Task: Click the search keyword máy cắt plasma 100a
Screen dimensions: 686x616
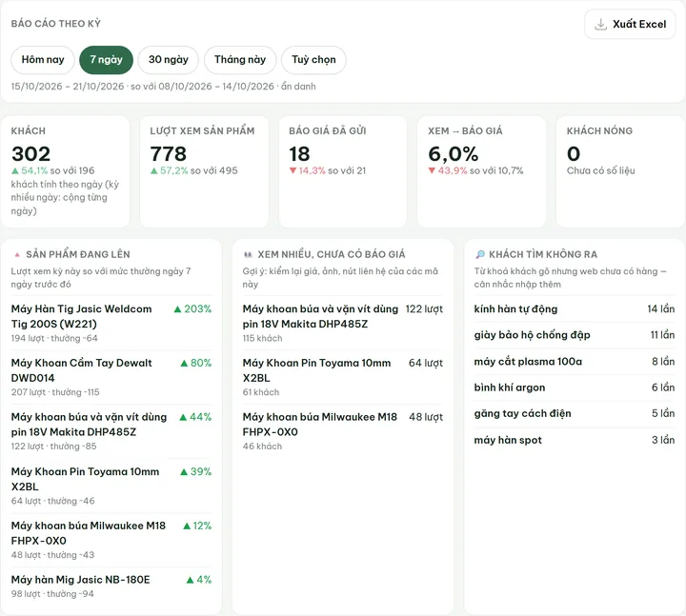Action: pos(528,362)
